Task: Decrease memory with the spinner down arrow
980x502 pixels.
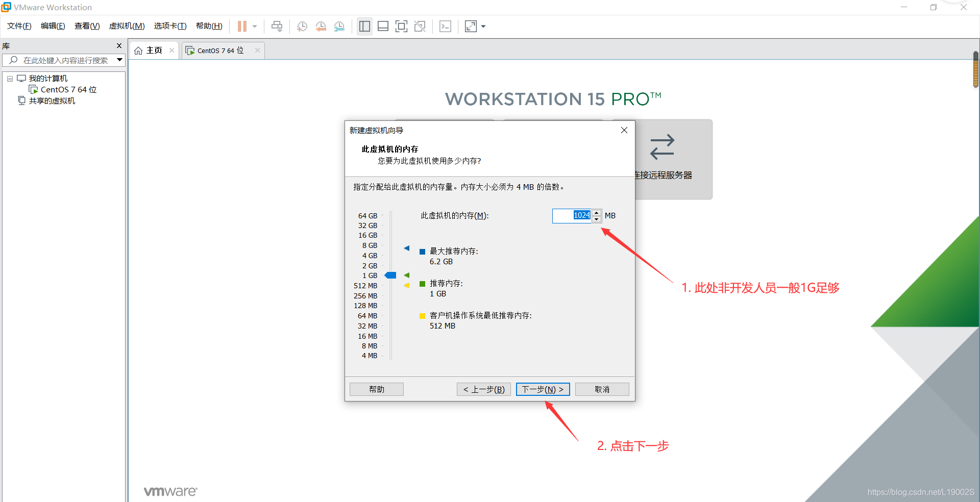Action: (596, 219)
